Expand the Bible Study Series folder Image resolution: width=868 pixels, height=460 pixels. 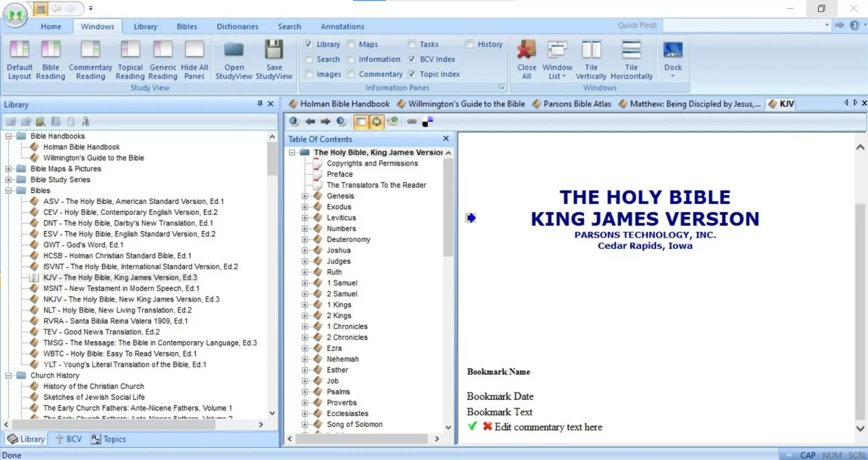point(9,180)
